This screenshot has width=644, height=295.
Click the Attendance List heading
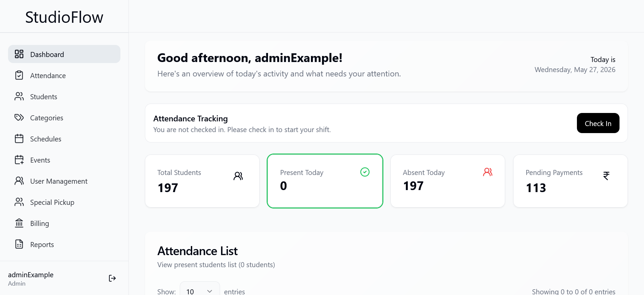coord(198,251)
